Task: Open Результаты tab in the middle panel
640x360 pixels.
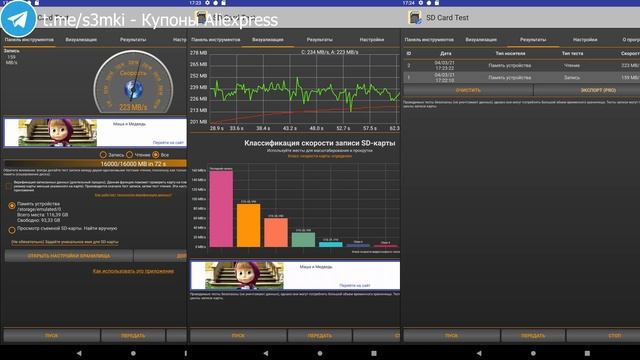Action: 320,40
